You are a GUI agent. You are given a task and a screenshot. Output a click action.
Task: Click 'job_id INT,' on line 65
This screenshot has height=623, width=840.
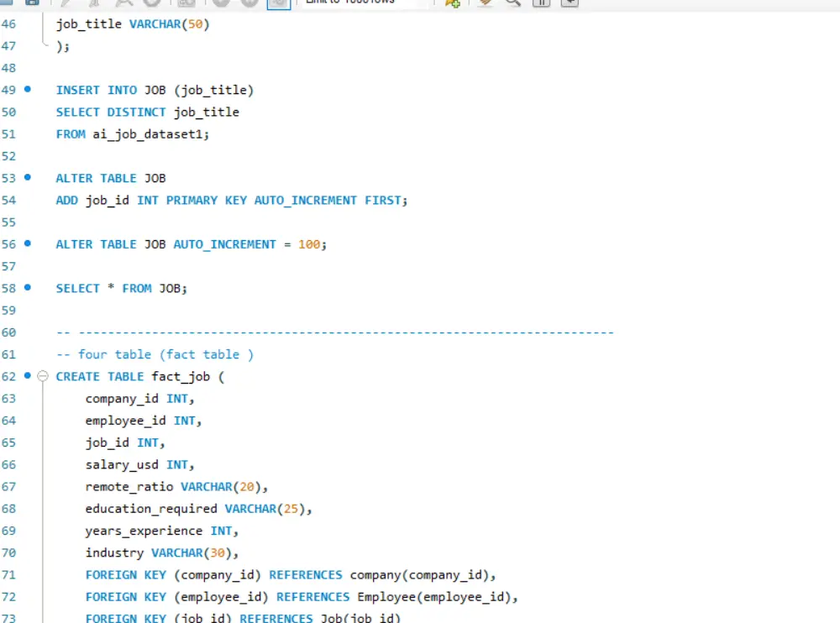tap(125, 442)
